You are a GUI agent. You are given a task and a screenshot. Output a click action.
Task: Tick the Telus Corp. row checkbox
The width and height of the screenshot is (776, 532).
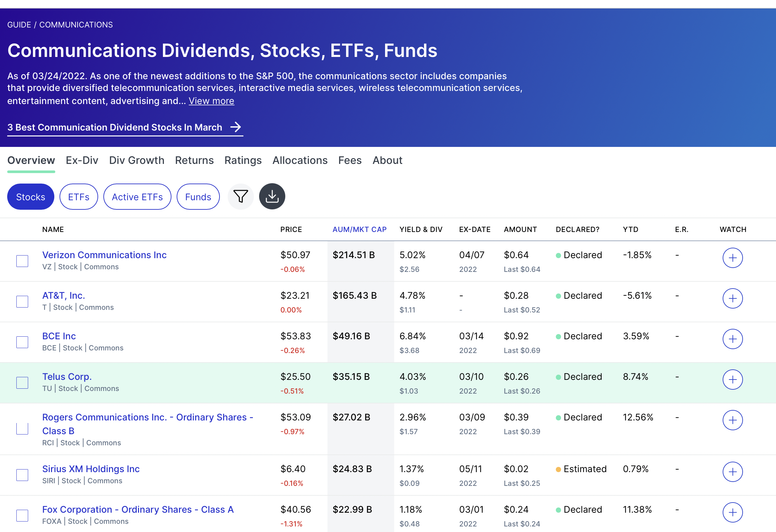coord(22,383)
